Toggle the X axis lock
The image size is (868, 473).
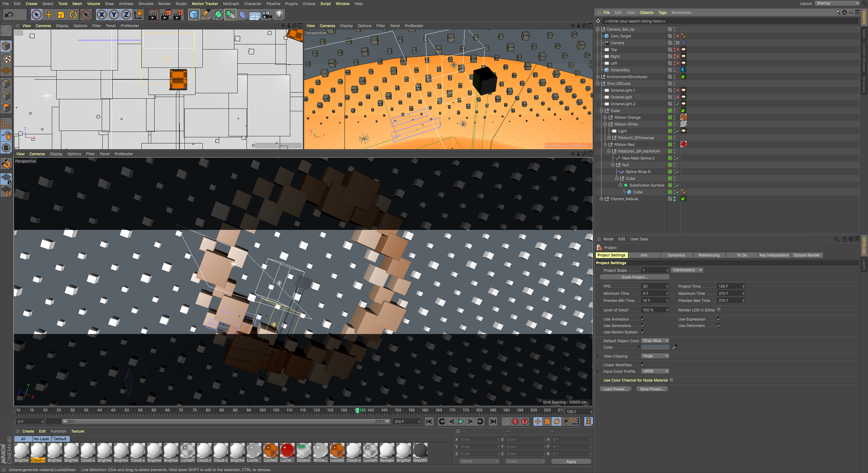[101, 14]
